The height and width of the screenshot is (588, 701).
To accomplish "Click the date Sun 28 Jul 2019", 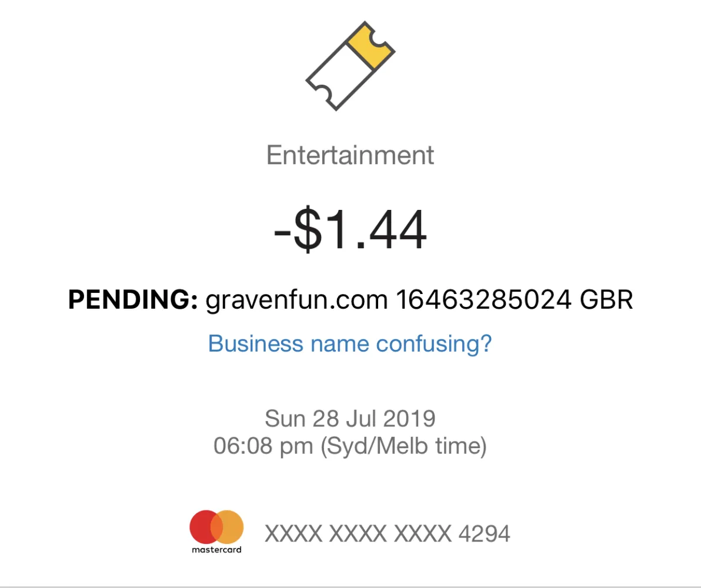I will coord(350,419).
